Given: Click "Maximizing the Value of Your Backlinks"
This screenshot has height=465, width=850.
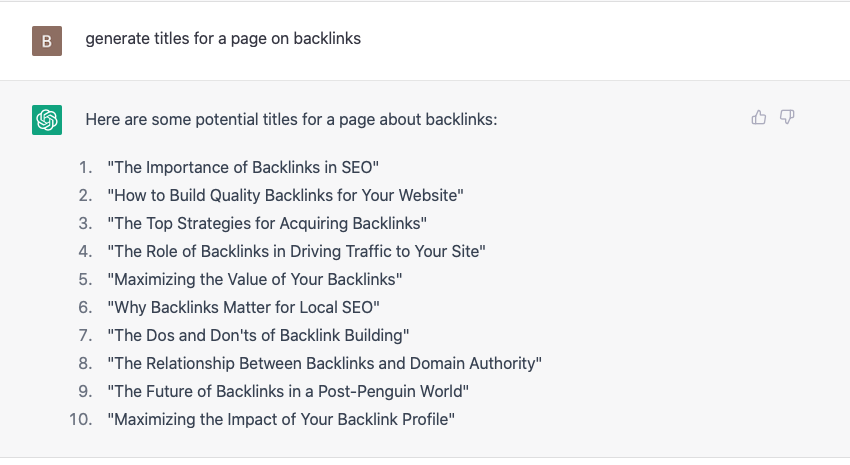Looking at the screenshot, I should [x=255, y=280].
